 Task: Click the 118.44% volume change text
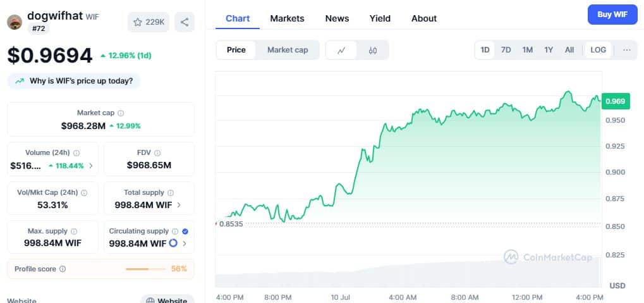70,166
